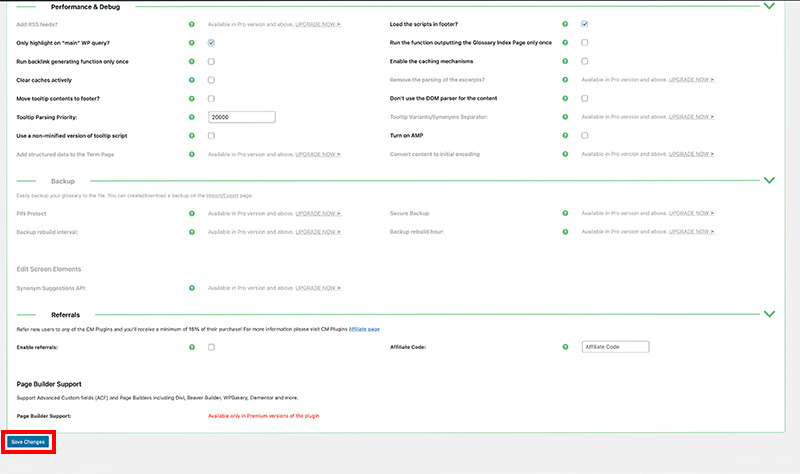The height and width of the screenshot is (474, 800).
Task: Click the Save Changes button
Action: point(27,441)
